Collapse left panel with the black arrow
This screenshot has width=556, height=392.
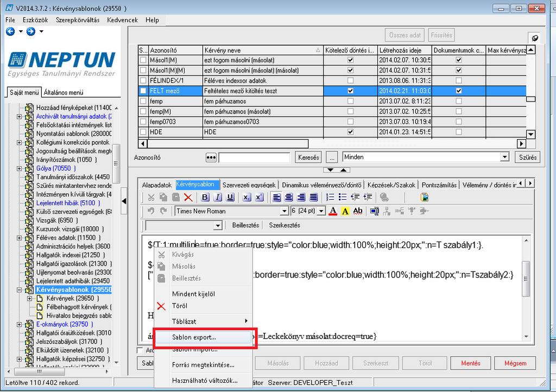pyautogui.click(x=124, y=201)
